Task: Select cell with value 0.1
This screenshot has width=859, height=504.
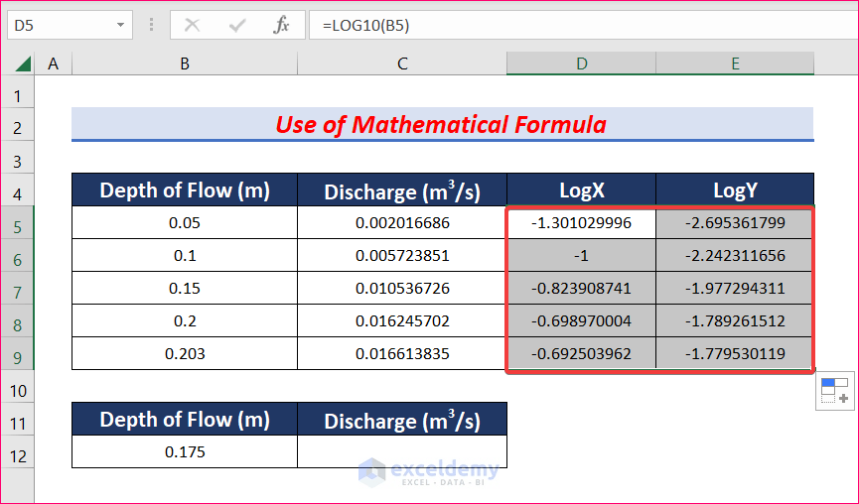Action: (x=185, y=256)
